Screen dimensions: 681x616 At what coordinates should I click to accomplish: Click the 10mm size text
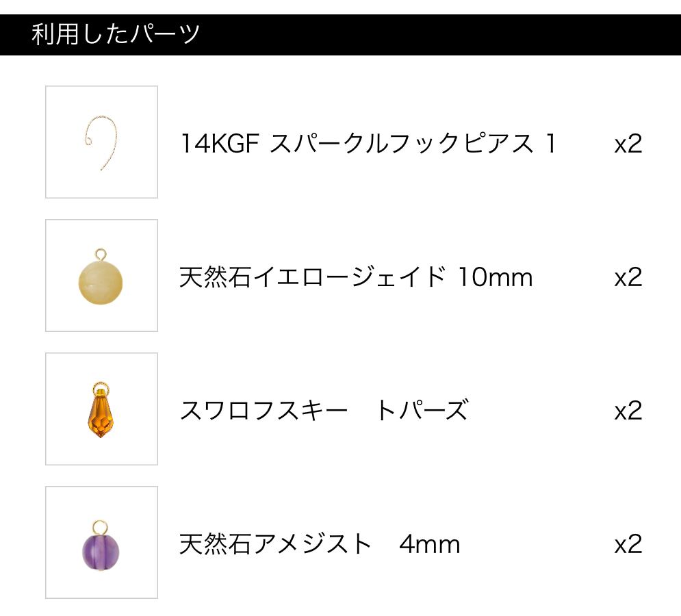[494, 277]
